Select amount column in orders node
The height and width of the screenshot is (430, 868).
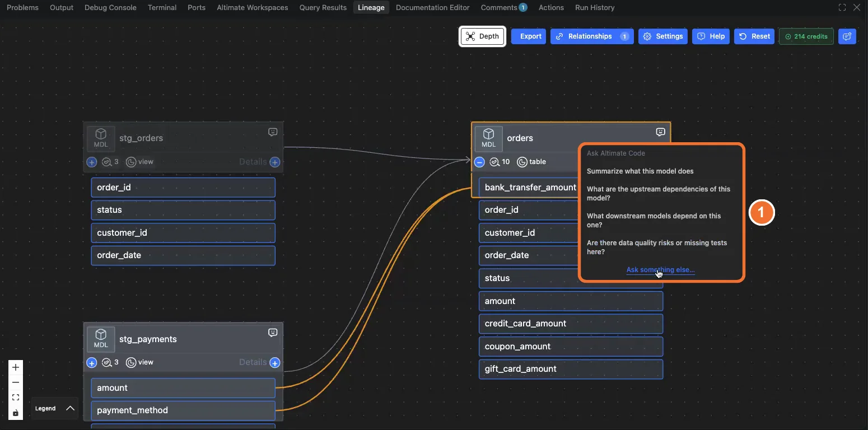(571, 301)
